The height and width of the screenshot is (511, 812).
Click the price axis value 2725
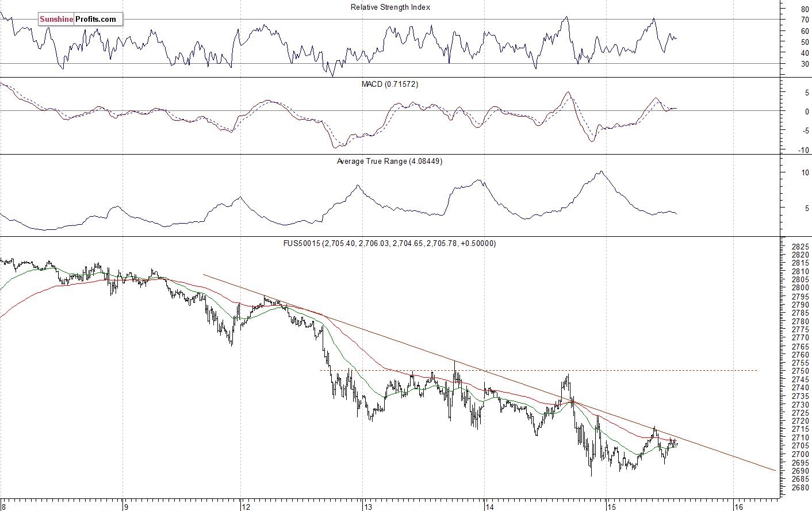point(800,413)
